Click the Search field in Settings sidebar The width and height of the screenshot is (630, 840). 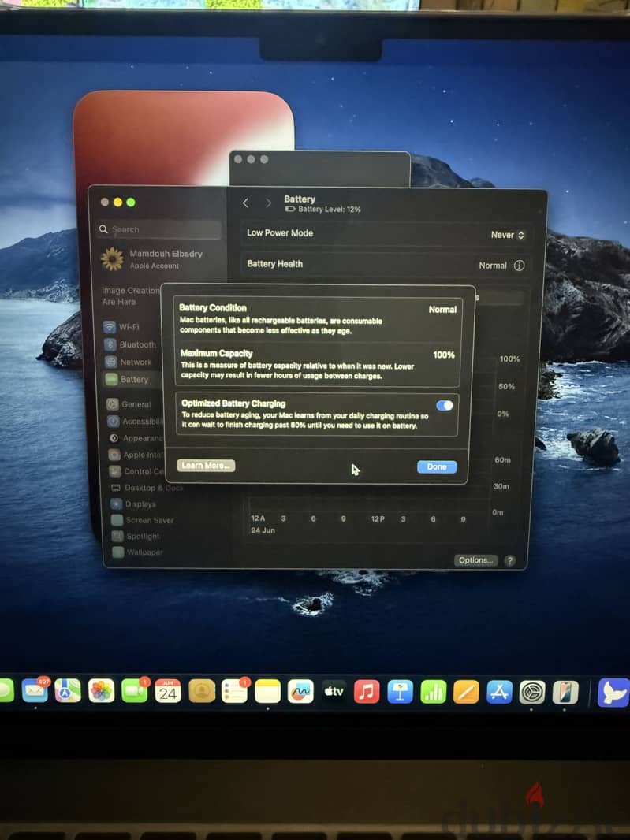(x=159, y=229)
